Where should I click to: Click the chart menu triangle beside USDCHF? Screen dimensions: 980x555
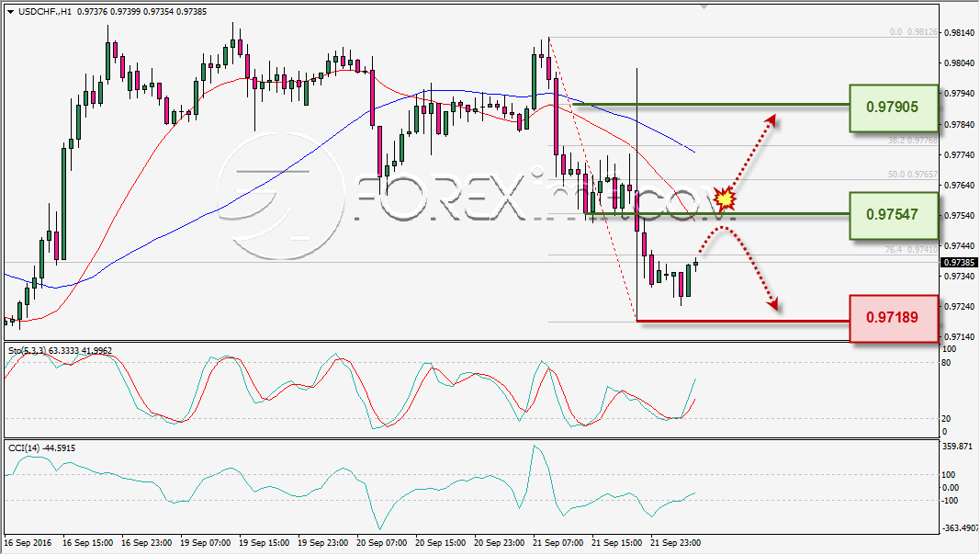(x=11, y=12)
